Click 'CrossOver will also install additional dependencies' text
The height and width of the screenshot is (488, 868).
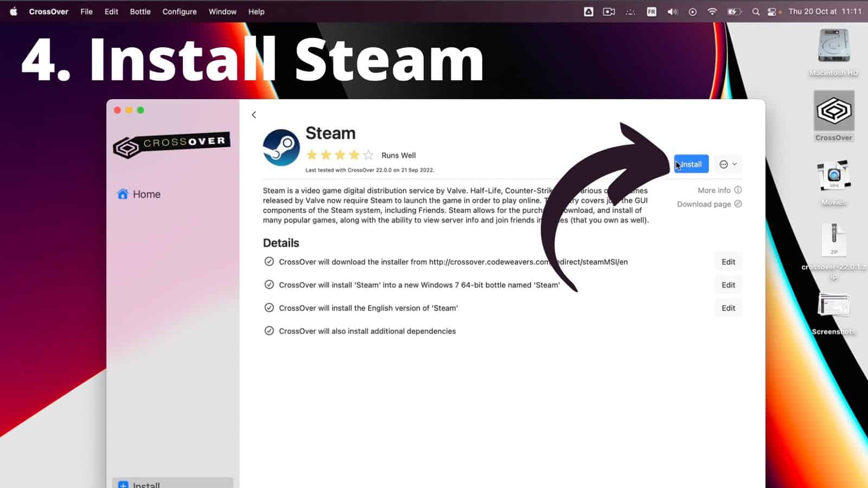coord(367,331)
